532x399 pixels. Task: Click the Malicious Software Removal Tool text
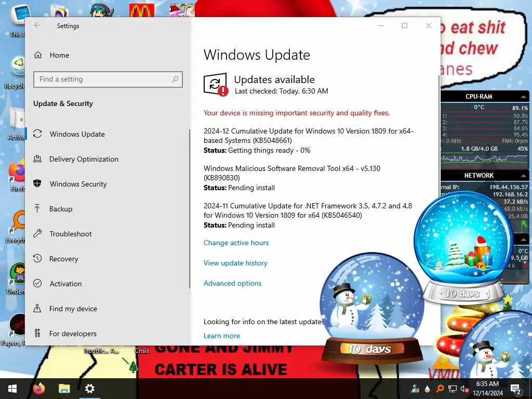pos(292,173)
